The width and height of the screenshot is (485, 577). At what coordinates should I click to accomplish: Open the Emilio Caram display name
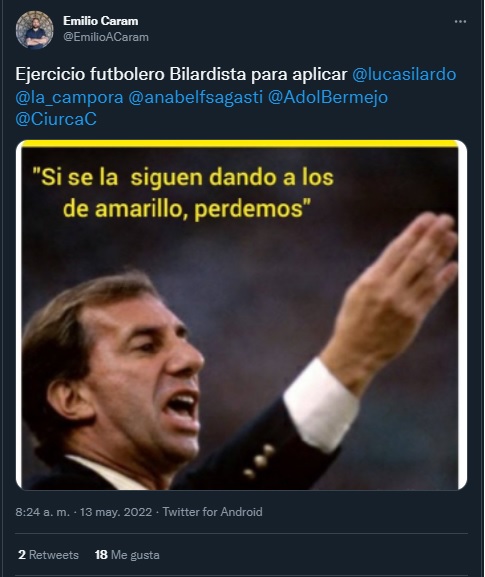tap(100, 21)
